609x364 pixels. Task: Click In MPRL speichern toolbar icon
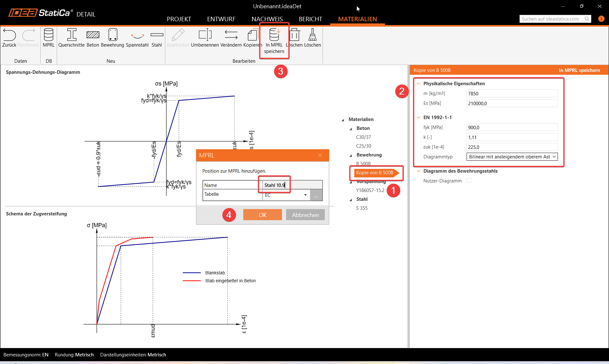pos(274,35)
